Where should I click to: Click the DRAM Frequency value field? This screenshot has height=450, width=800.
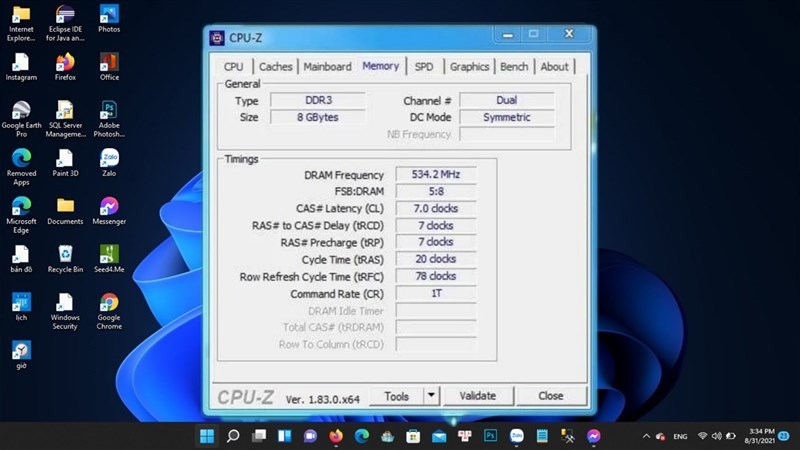[x=434, y=174]
